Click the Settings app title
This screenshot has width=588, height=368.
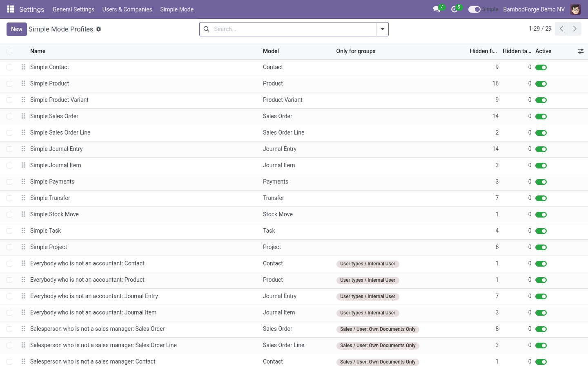click(32, 9)
